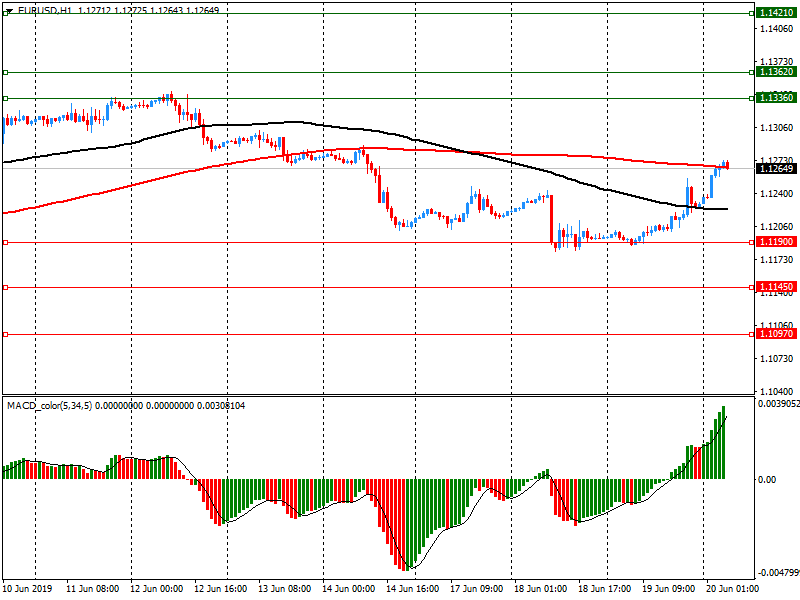Click the 14 Jun 16:00 time label

[x=412, y=588]
